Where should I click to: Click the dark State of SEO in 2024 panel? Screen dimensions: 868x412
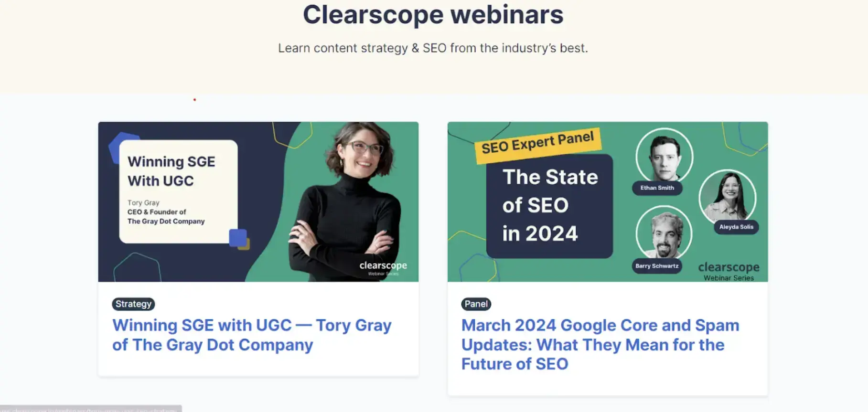point(549,205)
